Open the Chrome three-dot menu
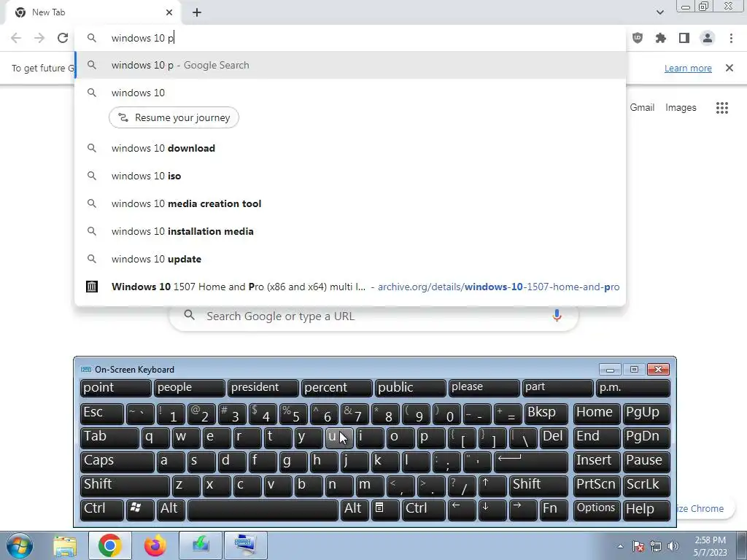Viewport: 747px width, 560px height. pos(731,38)
